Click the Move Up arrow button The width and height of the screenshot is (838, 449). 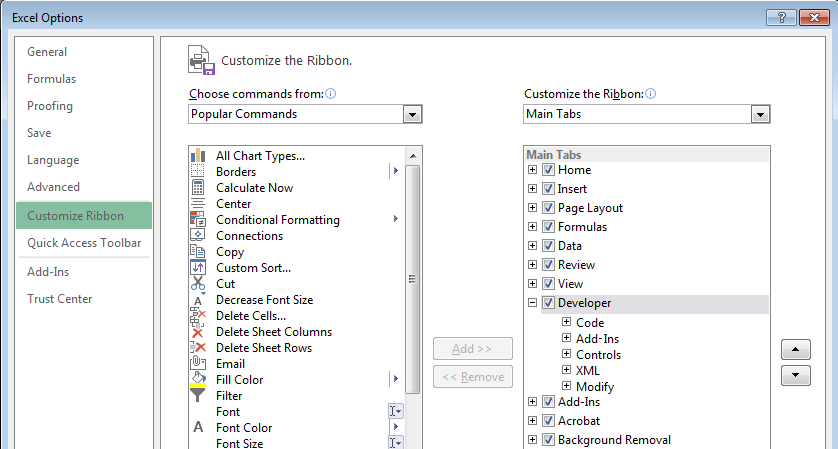tap(794, 349)
